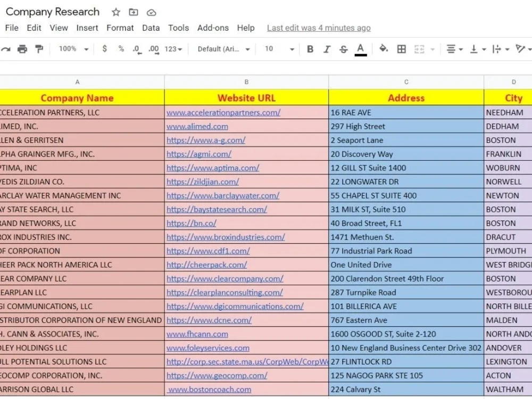Open the fill color bucket

tap(384, 48)
